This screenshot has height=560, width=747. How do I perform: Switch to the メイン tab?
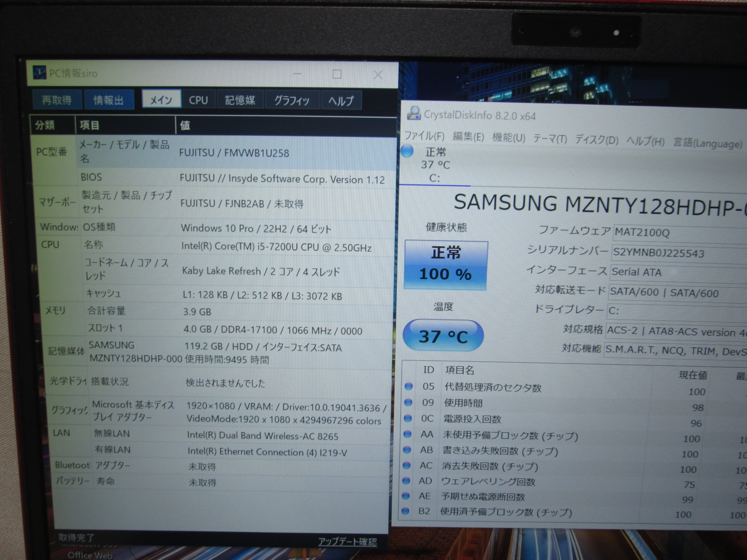(x=161, y=99)
